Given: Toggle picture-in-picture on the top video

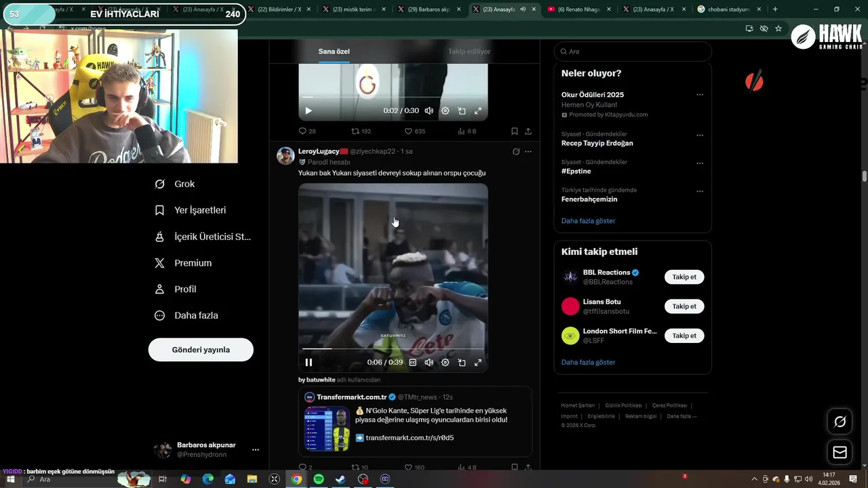Looking at the screenshot, I should tap(462, 110).
